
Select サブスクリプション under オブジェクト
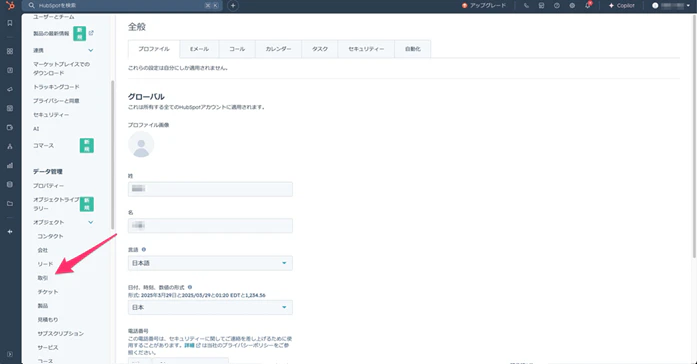pyautogui.click(x=60, y=334)
